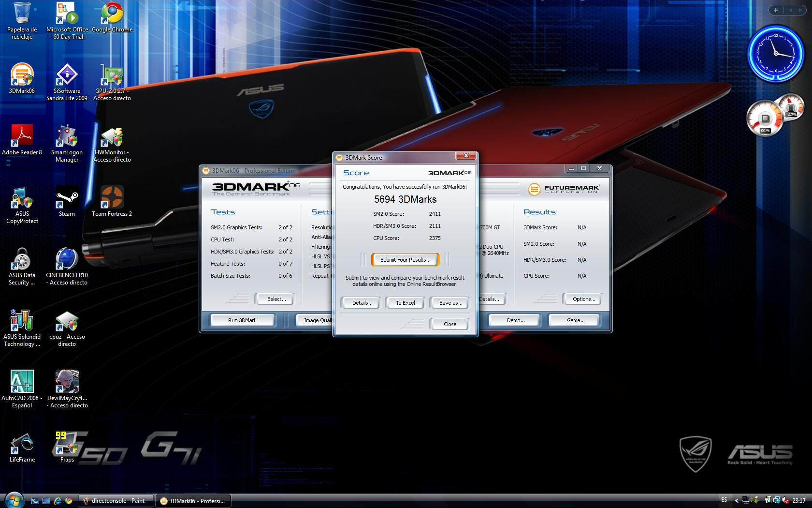Click the To Excel button
Viewport: 812px width, 508px height.
[x=405, y=303]
